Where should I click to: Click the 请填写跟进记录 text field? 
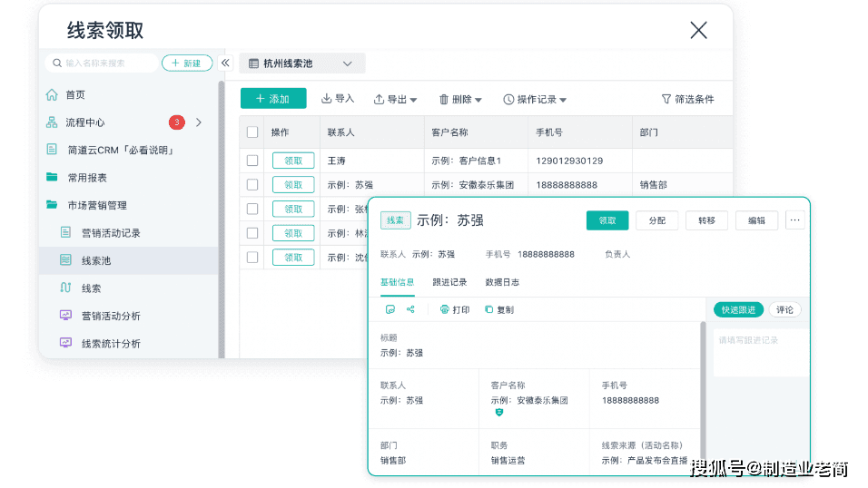click(761, 353)
